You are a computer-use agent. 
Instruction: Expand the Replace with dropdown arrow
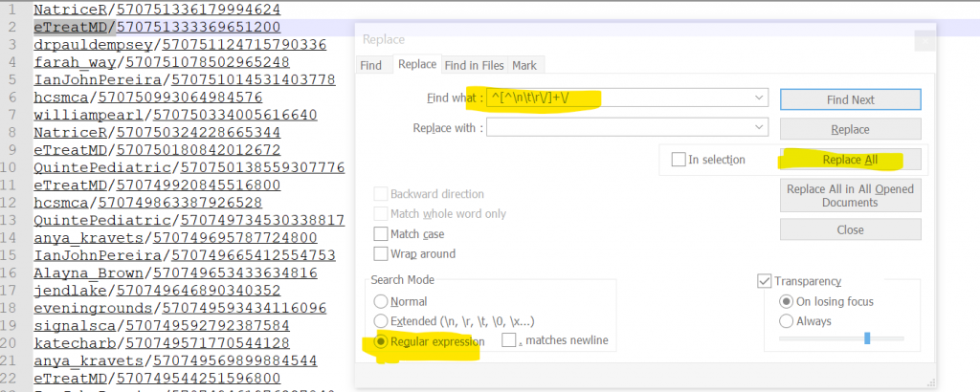pos(760,127)
